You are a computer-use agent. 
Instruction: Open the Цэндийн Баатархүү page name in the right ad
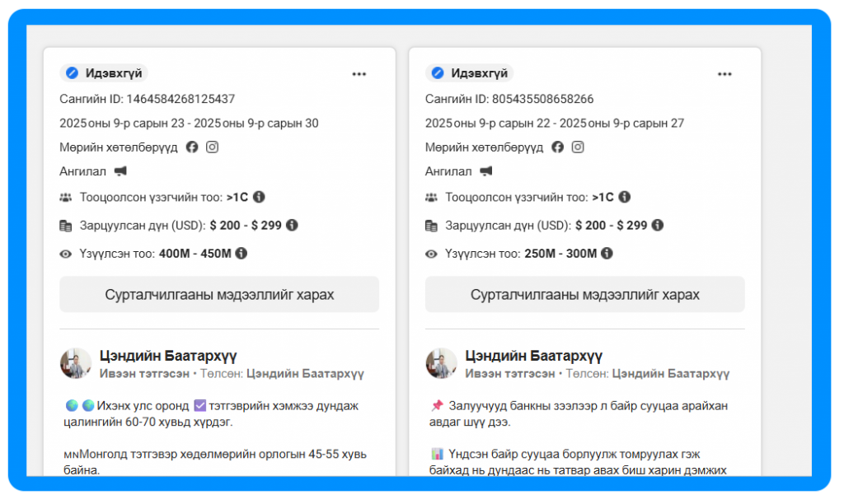tap(533, 357)
